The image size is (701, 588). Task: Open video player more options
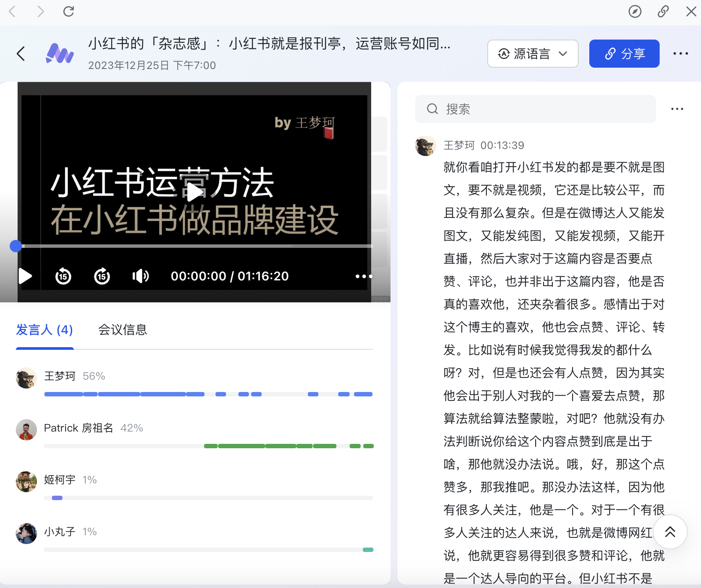click(364, 276)
